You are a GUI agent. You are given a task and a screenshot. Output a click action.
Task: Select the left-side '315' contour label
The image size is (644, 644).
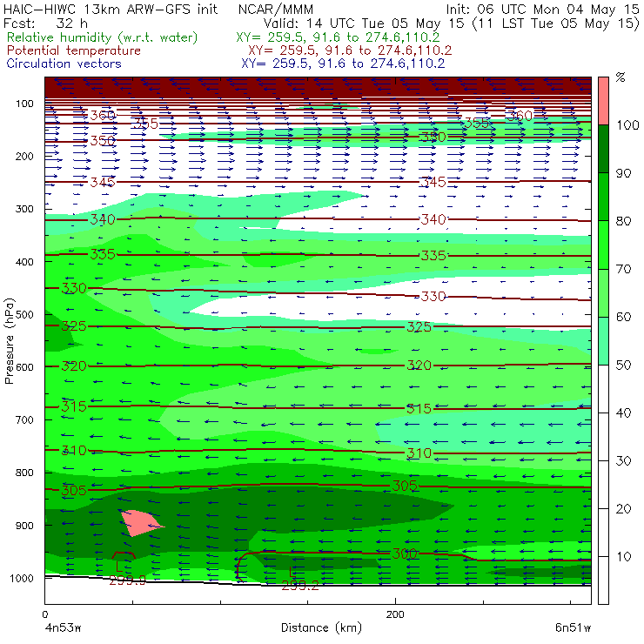[74, 406]
